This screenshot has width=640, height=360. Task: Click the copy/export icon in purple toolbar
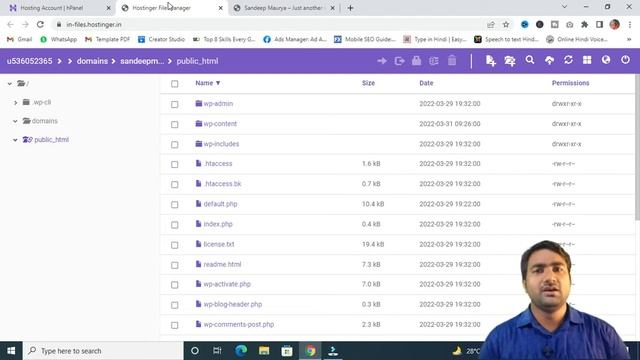click(x=400, y=61)
